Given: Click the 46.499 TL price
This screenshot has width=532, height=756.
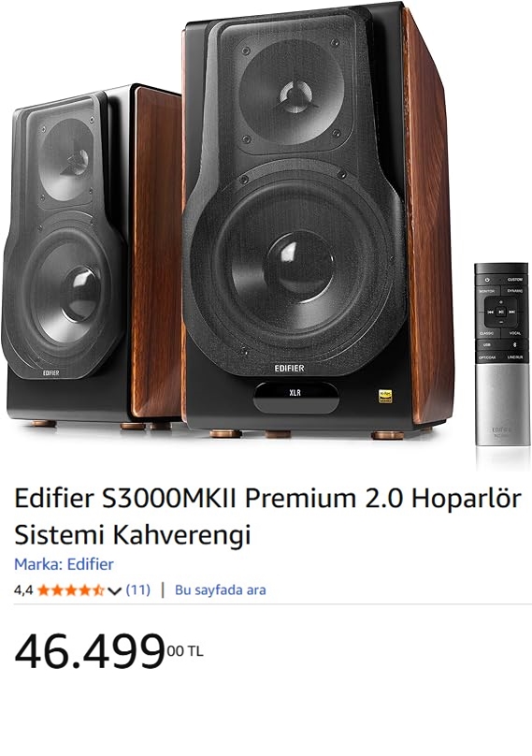Looking at the screenshot, I should 108,652.
